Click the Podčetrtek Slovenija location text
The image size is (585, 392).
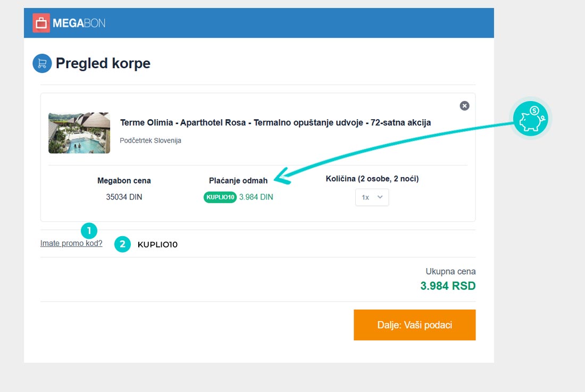[x=151, y=140]
